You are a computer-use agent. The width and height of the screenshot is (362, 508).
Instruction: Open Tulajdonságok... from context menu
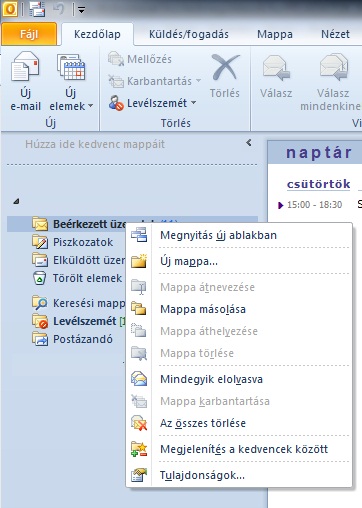click(x=239, y=475)
